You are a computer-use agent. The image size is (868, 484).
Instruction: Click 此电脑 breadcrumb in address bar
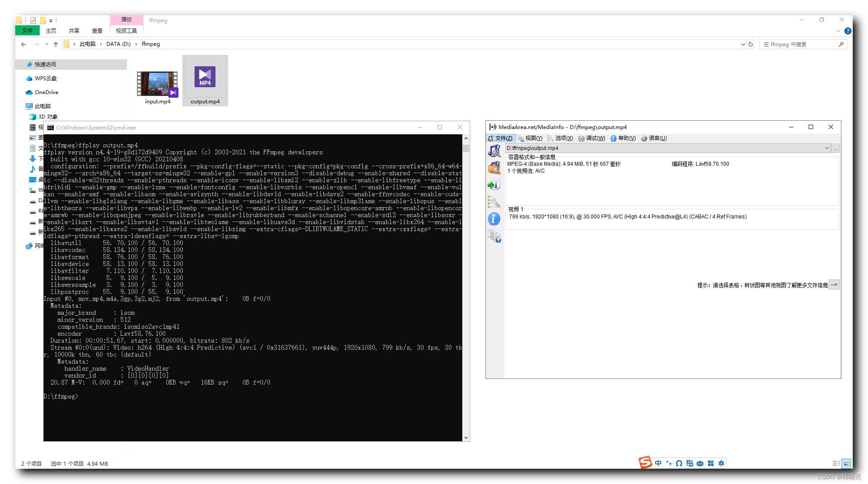(88, 44)
